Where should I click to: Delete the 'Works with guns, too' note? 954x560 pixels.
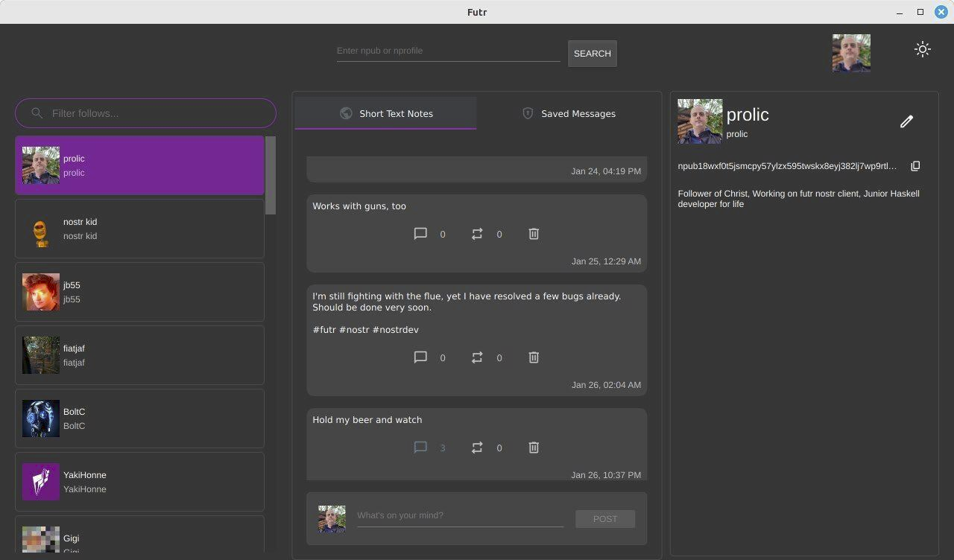click(x=534, y=234)
